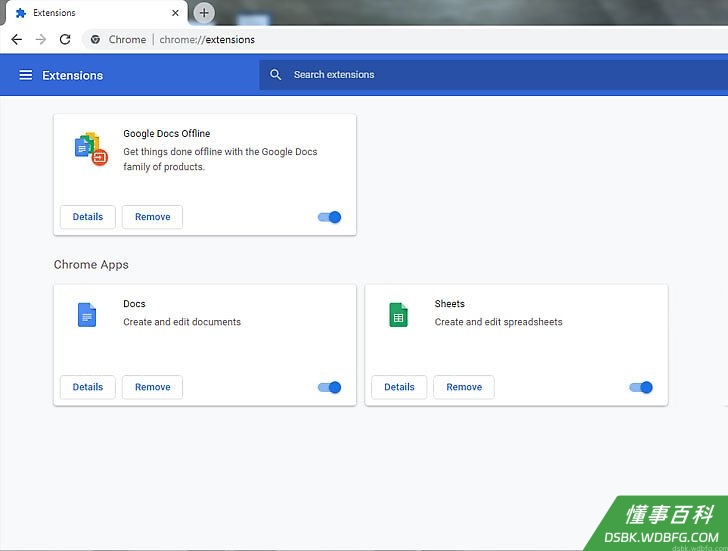
Task: Close the Extensions browser tab
Action: (175, 13)
